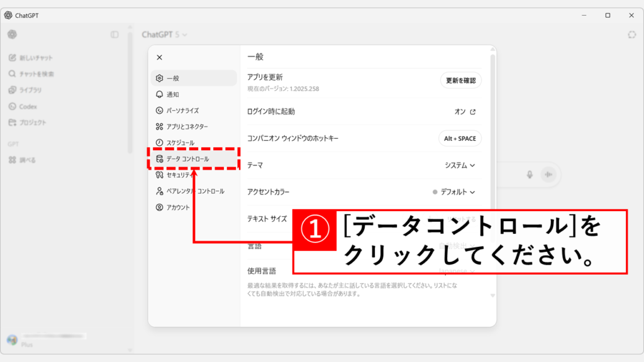The height and width of the screenshot is (362, 644).
Task: Expand the ChatGPT 5 model selector
Action: click(x=165, y=35)
